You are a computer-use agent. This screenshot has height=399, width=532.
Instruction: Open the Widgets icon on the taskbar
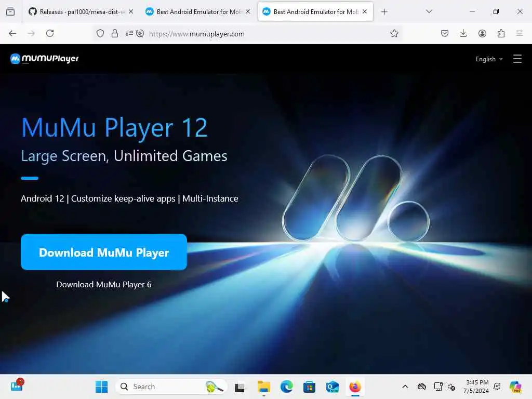(17, 386)
